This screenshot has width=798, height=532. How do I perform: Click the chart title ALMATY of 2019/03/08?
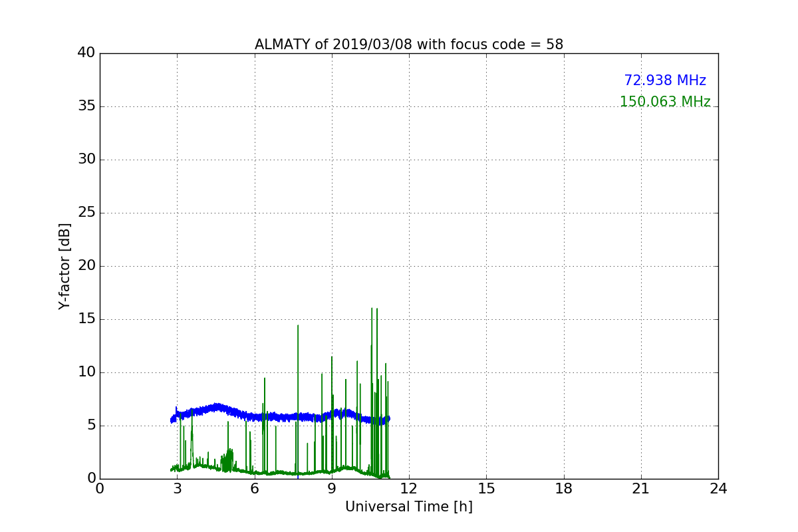(409, 45)
